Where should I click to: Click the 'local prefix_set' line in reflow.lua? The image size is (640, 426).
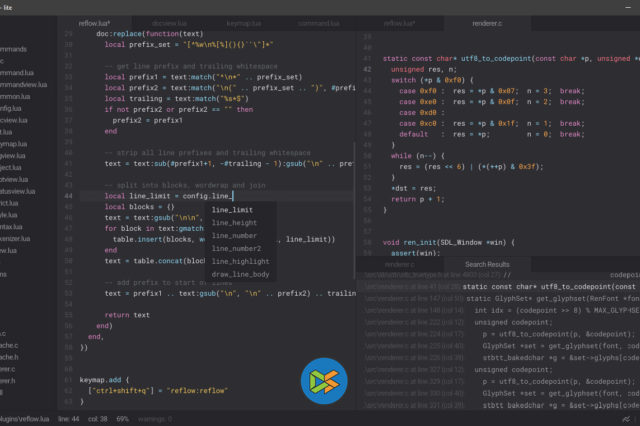pyautogui.click(x=189, y=44)
